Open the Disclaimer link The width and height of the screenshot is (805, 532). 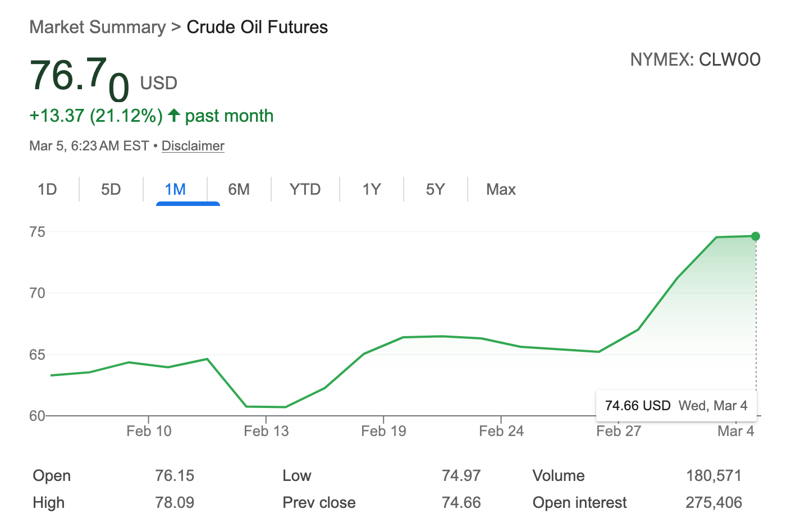click(x=193, y=146)
